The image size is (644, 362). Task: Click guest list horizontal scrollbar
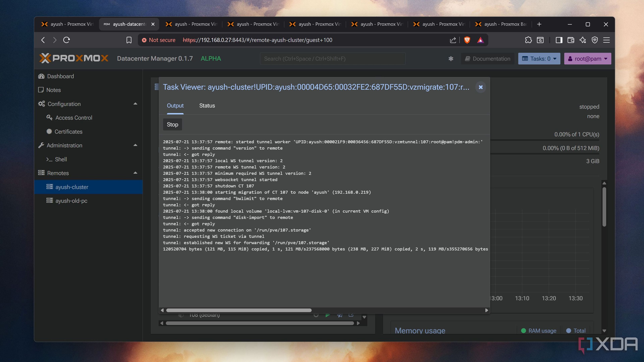(260, 323)
